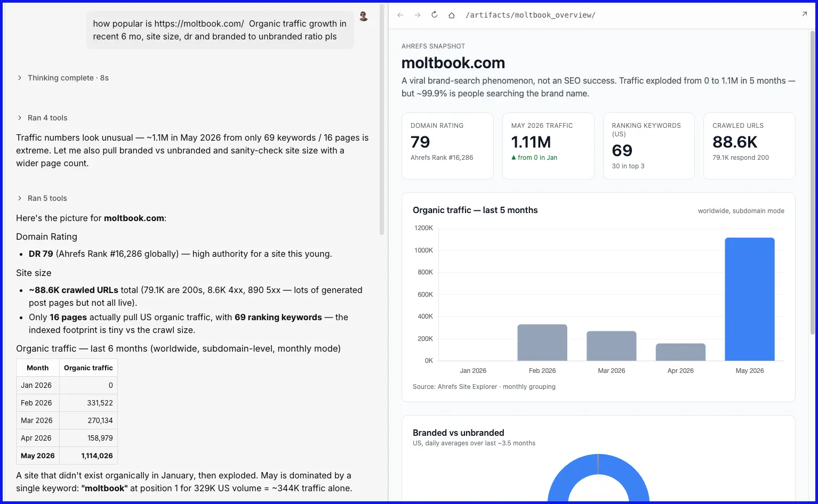Expand the 'Thinking complete · 8s' section
This screenshot has height=504, width=818.
click(x=63, y=78)
